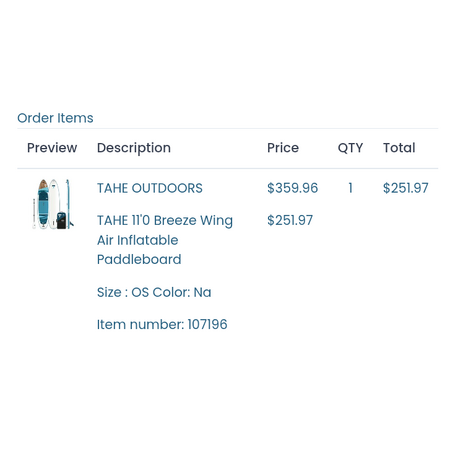This screenshot has height=450, width=450.
Task: Select the Size : OS Color: Na text
Action: [x=154, y=292]
